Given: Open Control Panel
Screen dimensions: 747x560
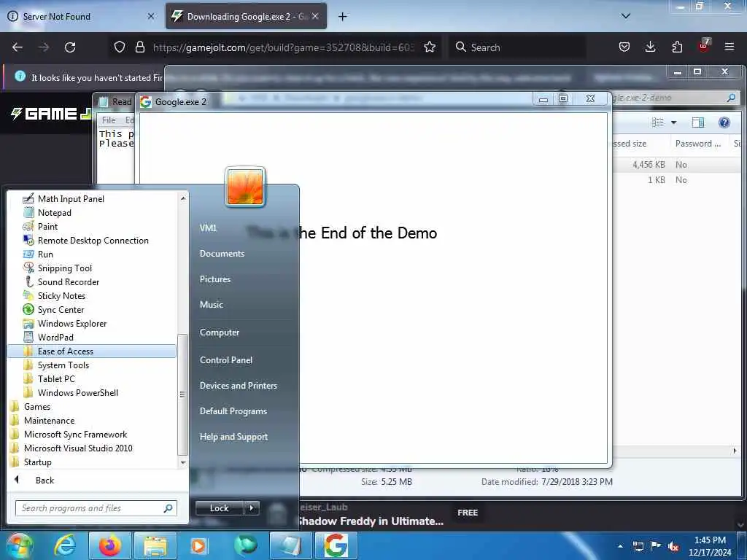Looking at the screenshot, I should click(x=226, y=360).
